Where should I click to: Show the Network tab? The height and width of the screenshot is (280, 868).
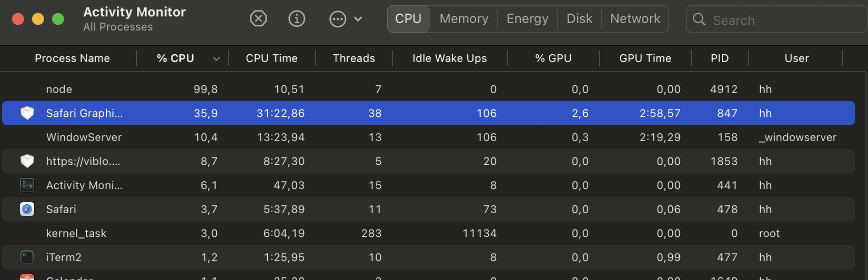pos(635,19)
